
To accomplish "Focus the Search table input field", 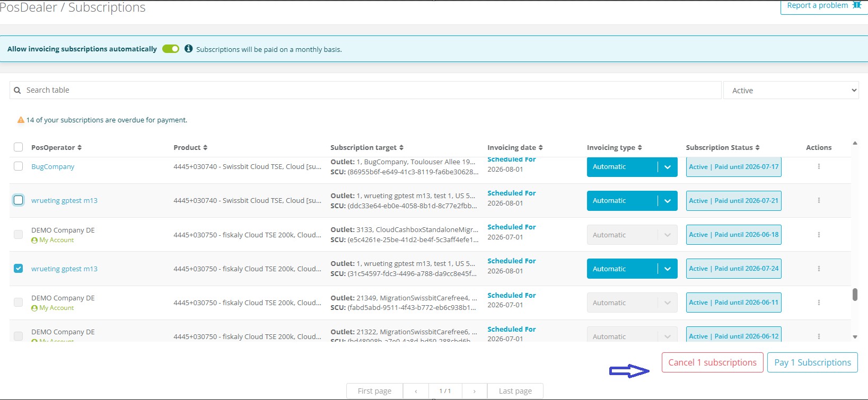I will 365,90.
